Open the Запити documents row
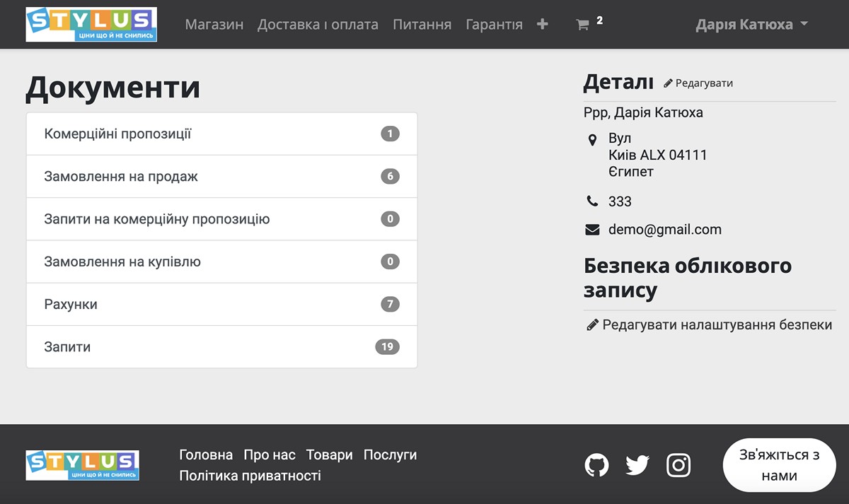Viewport: 849px width, 504px height. tap(221, 346)
